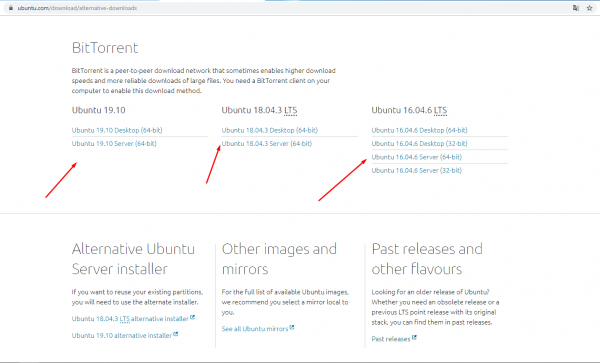Image resolution: width=600 pixels, height=363 pixels.
Task: Click the Looking for an older release paragraph
Action: pyautogui.click(x=435, y=307)
